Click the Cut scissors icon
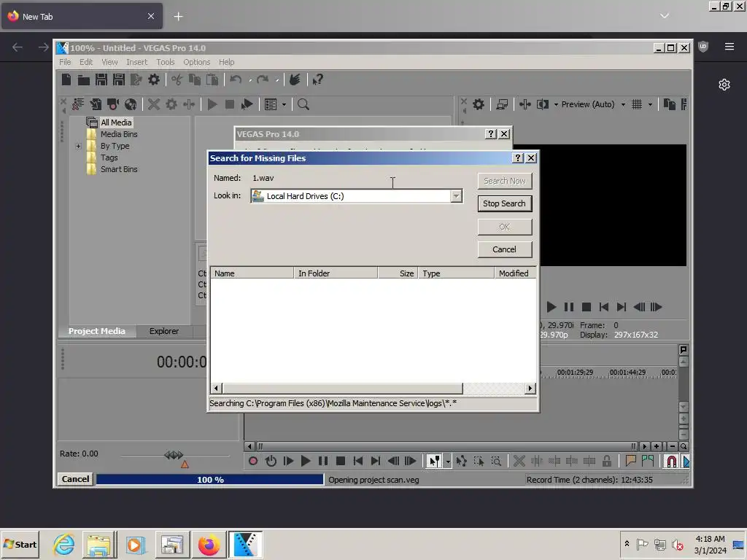This screenshot has width=747, height=560. (x=177, y=79)
